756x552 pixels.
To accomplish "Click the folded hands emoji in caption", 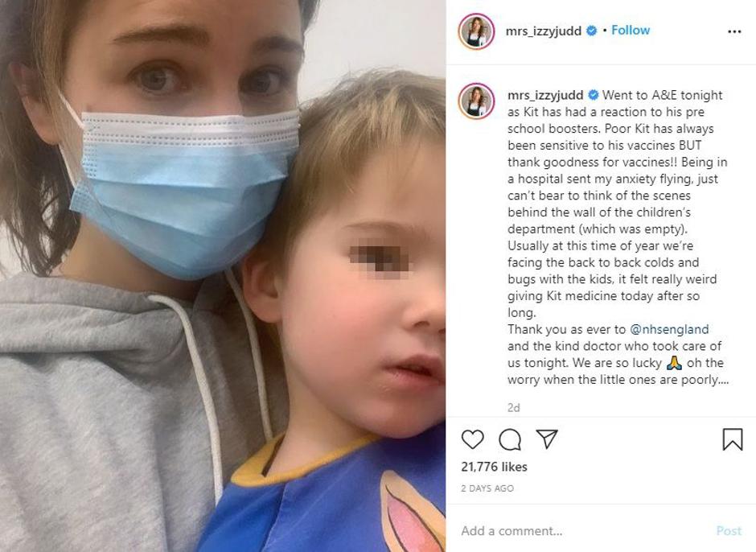I will (673, 363).
